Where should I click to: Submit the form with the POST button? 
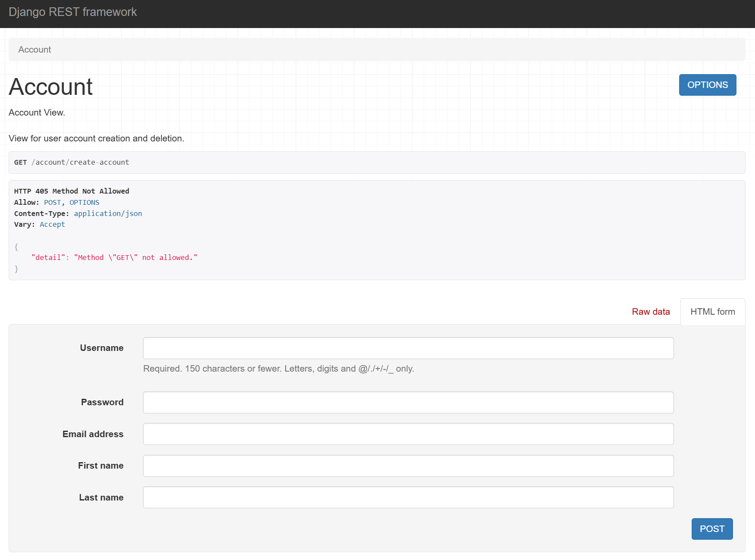pos(712,529)
